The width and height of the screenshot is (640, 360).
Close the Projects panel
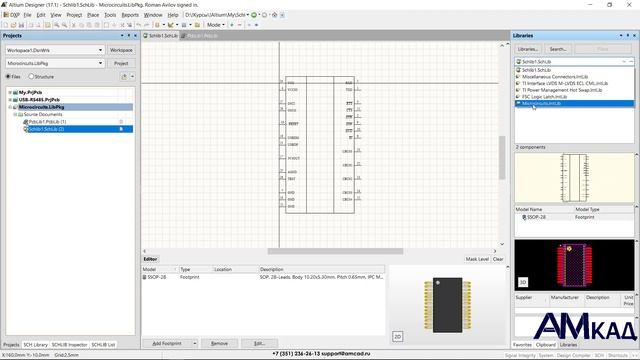tap(136, 36)
